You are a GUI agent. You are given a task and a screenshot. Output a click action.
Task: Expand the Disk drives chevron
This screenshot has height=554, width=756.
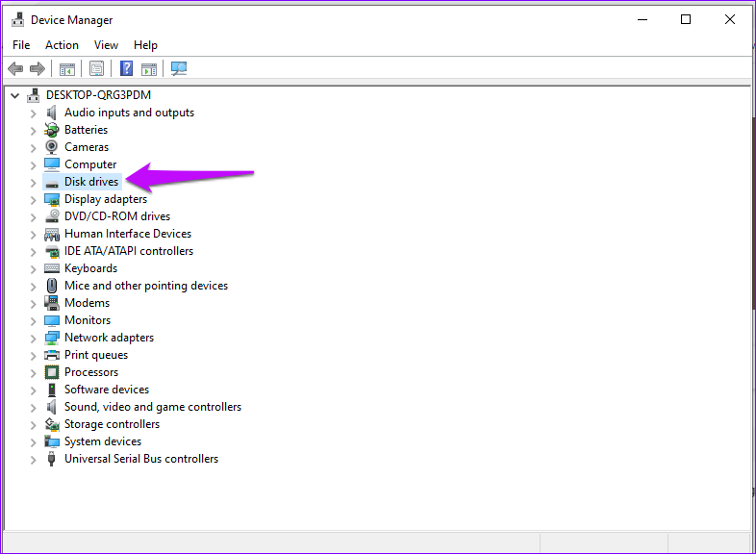coord(33,183)
